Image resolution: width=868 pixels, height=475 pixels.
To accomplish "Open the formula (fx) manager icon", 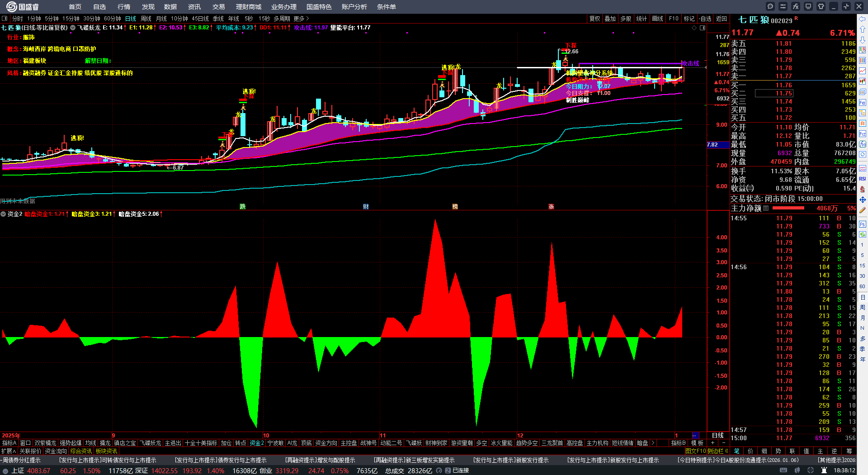I will click(x=796, y=6).
